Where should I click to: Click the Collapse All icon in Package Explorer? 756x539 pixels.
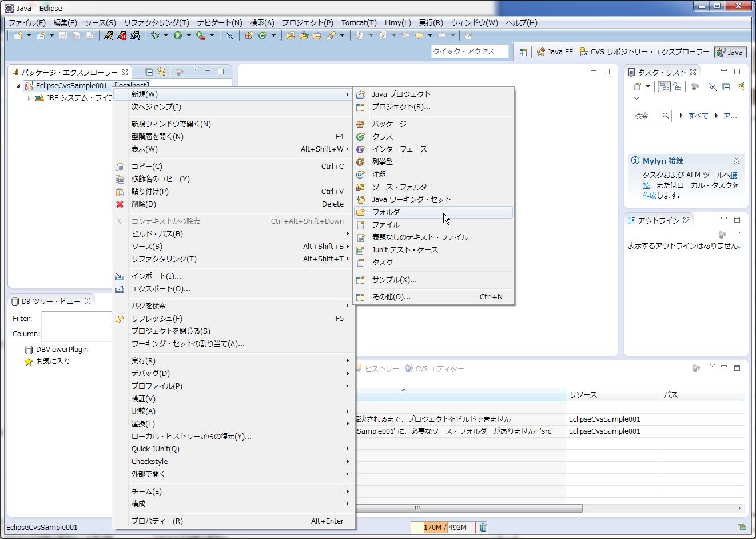(x=149, y=72)
